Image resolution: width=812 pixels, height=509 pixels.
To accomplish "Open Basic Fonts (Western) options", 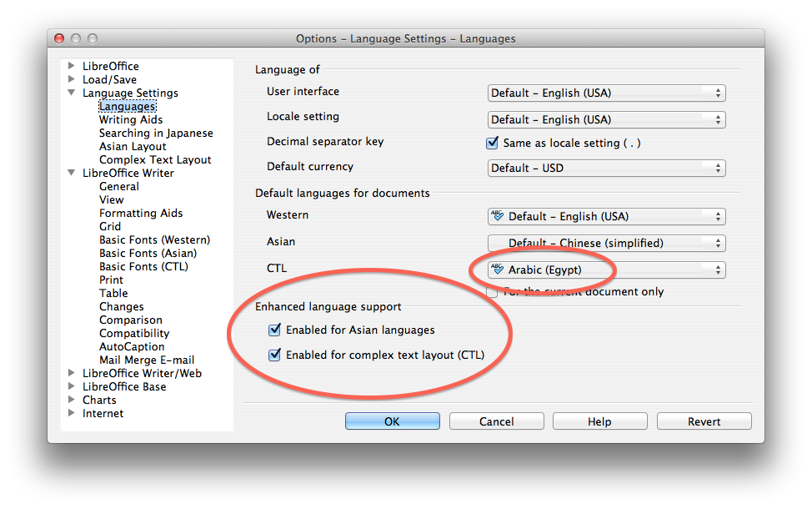I will [155, 240].
